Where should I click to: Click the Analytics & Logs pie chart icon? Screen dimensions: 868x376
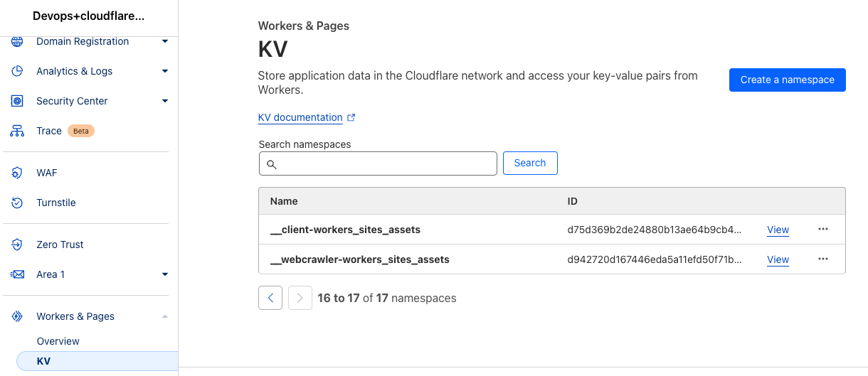coord(18,71)
